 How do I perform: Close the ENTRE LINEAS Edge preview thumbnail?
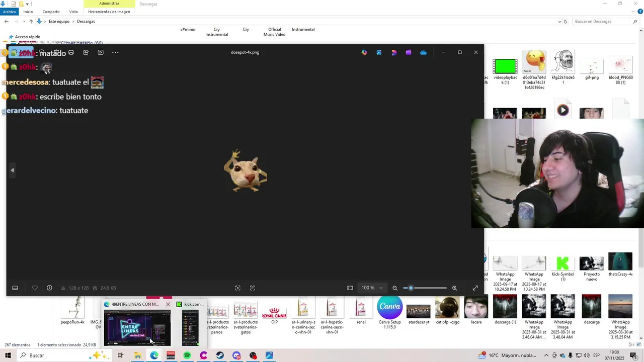168,304
